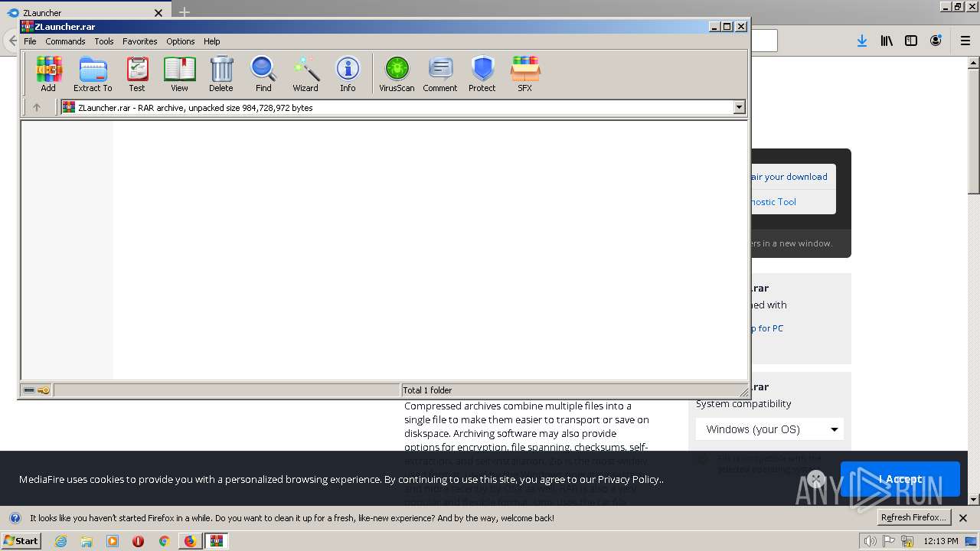The image size is (980, 551).
Task: Switch to Firefox taskbar button
Action: click(x=190, y=541)
